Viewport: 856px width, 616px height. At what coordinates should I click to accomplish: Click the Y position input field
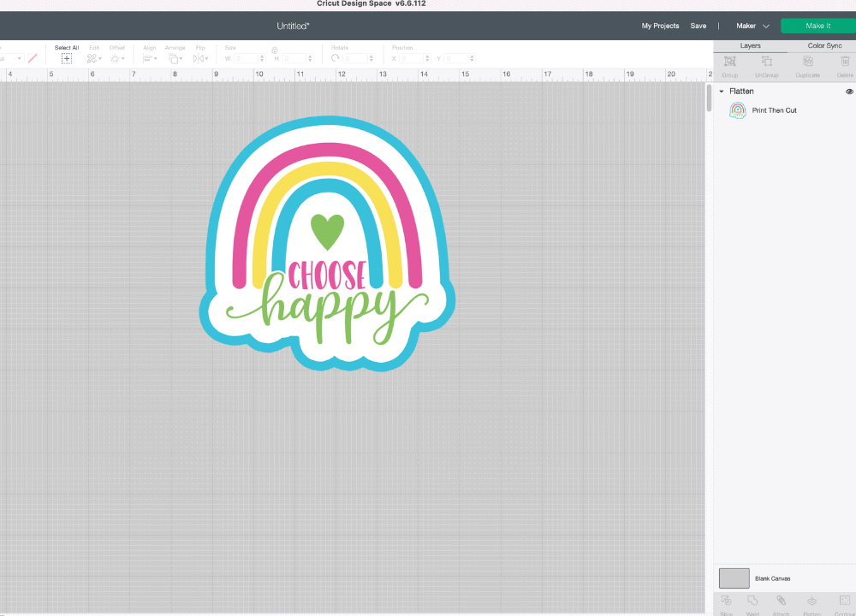(x=456, y=58)
